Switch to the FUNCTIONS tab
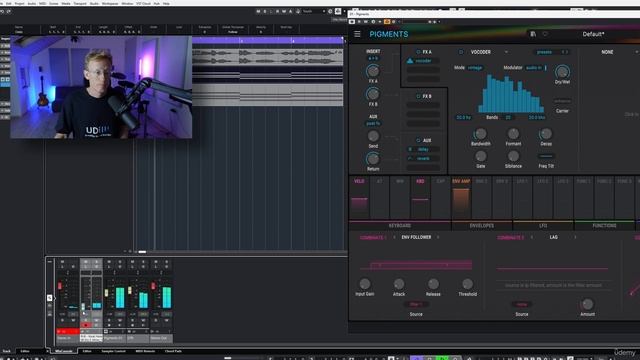Screen dimensions: 640x360 click(x=604, y=226)
